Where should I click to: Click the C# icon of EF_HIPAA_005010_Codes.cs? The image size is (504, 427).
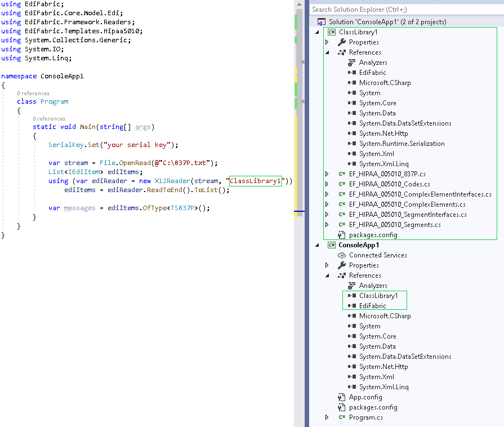(x=342, y=184)
